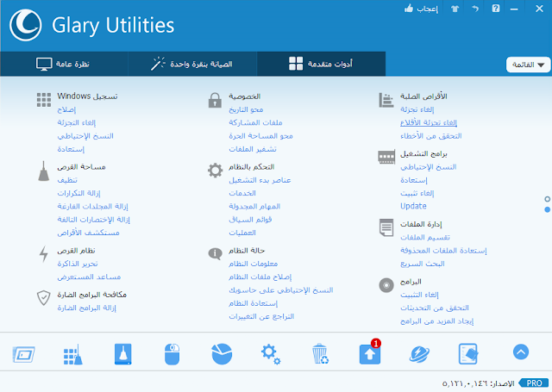
Task: Open the first screen-shaped icon in bottom toolbar
Action: [23, 354]
